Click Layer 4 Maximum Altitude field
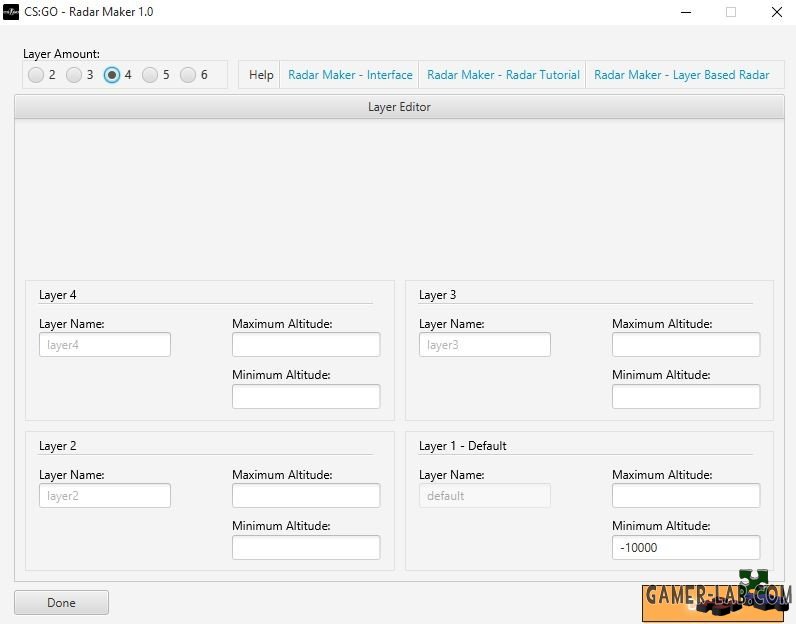 [x=306, y=345]
